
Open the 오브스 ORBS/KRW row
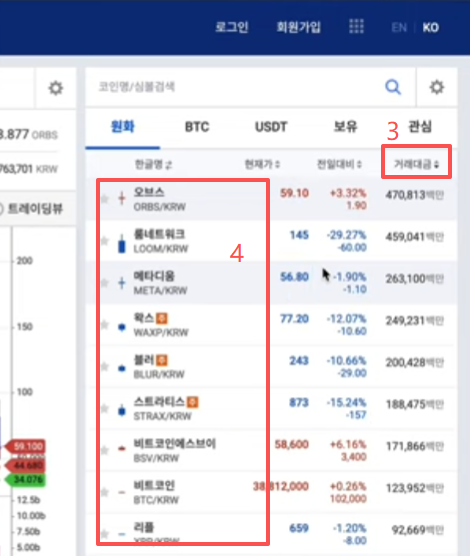(x=271, y=199)
